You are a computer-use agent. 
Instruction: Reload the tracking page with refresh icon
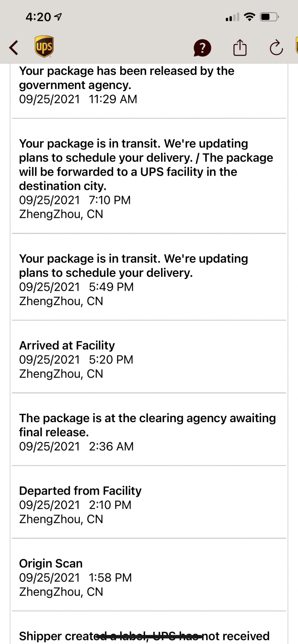tap(276, 48)
